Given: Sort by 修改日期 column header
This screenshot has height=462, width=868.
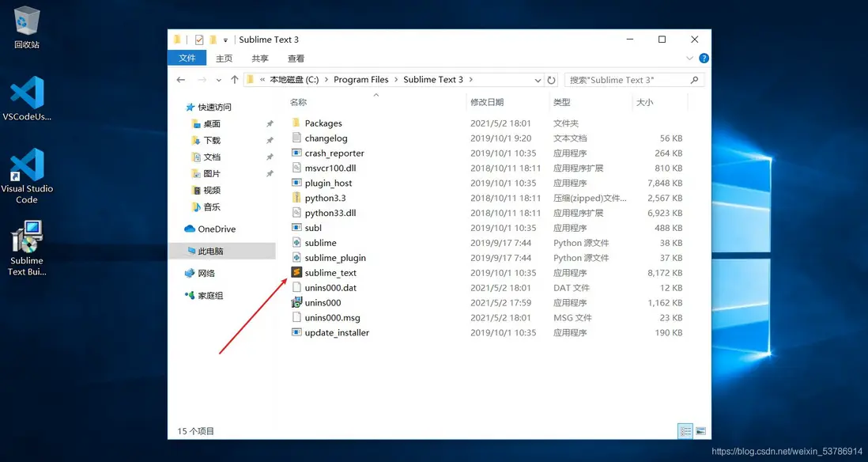Looking at the screenshot, I should [487, 102].
